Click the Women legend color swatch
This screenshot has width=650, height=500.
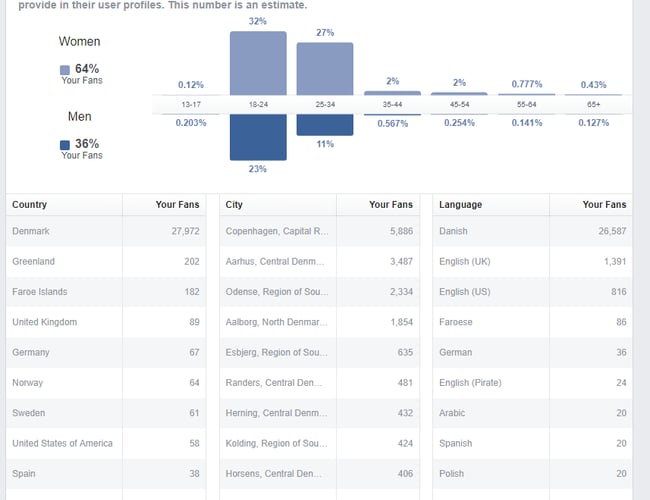65,70
